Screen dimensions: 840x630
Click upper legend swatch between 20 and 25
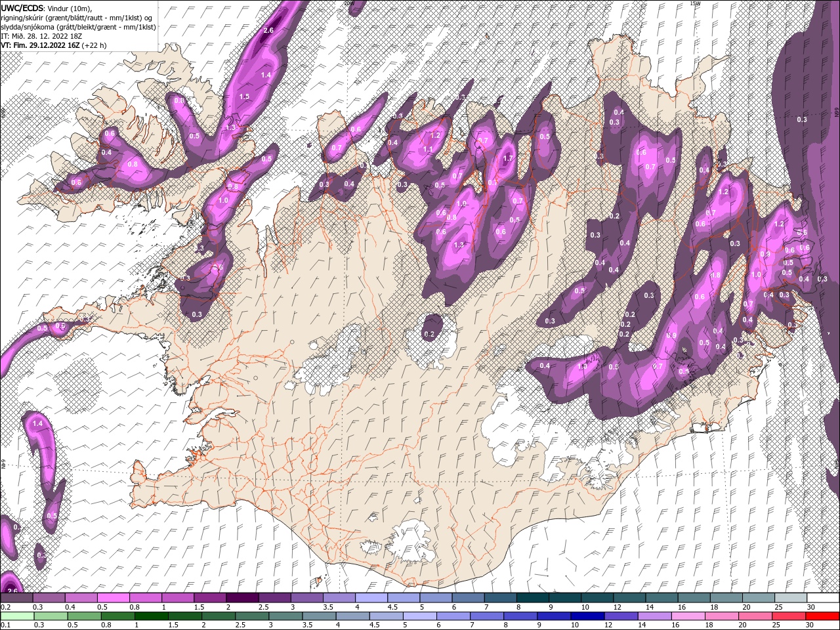coord(759,598)
